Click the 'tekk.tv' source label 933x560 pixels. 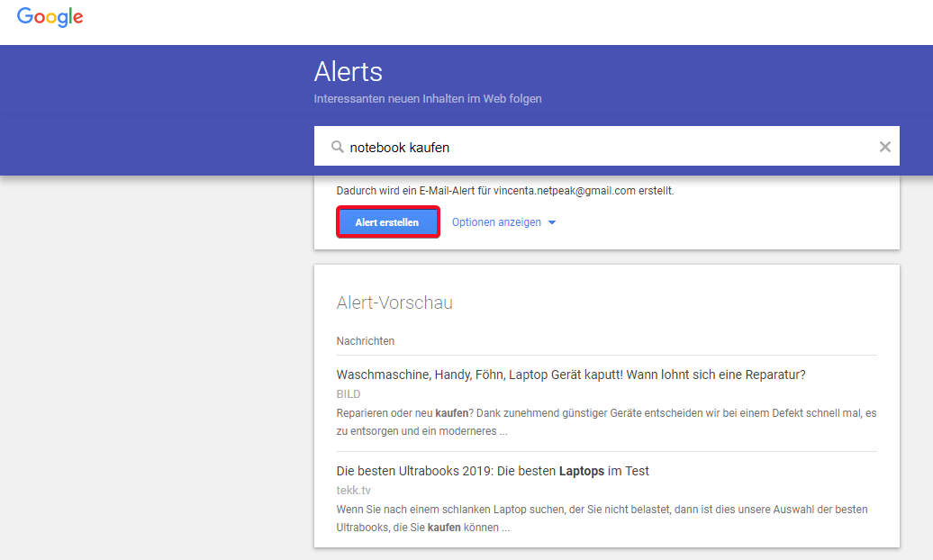(353, 491)
